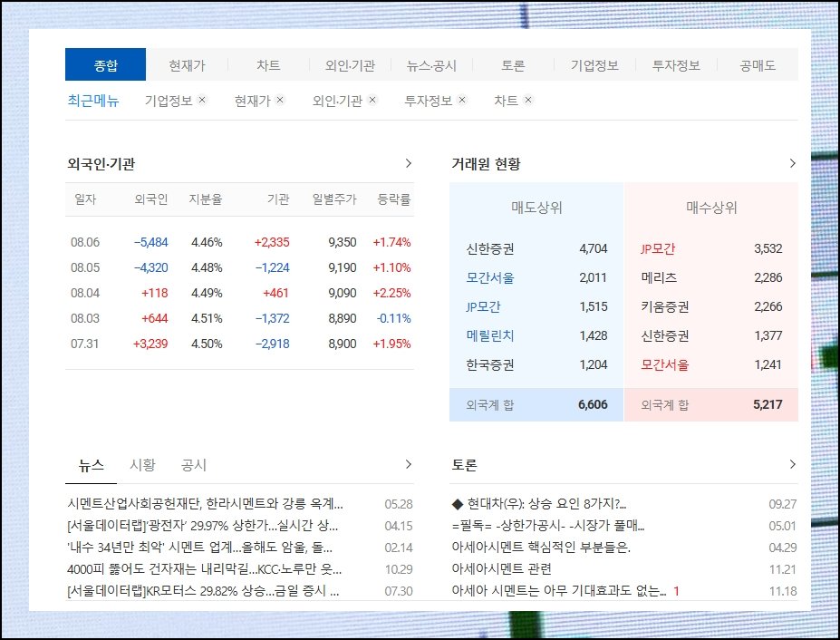The width and height of the screenshot is (840, 640).
Task: Click 신한증권 in the 매수상위 list
Action: pos(665,335)
